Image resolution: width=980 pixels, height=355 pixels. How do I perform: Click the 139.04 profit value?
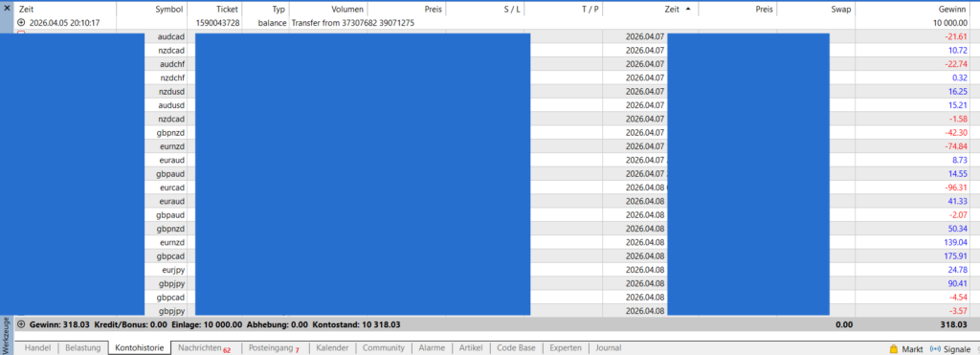(956, 242)
